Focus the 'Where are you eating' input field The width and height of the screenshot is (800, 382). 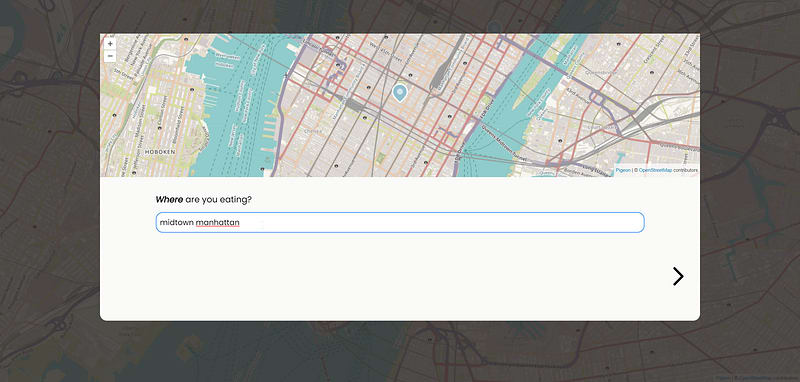[400, 223]
